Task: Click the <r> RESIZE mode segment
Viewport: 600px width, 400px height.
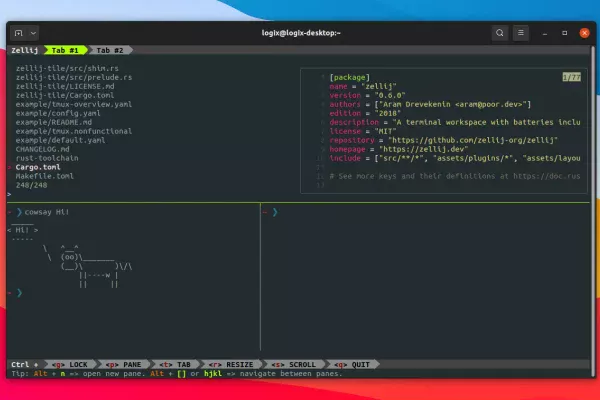Action: pyautogui.click(x=231, y=364)
